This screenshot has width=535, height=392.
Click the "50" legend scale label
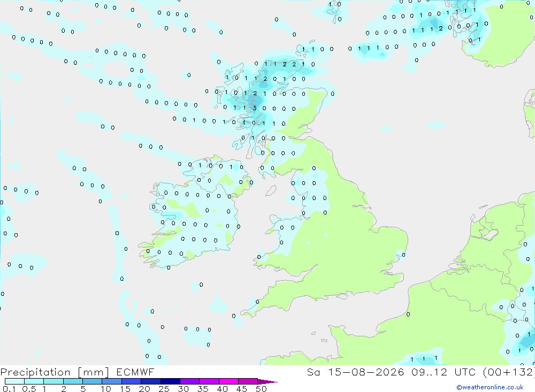tap(261, 389)
